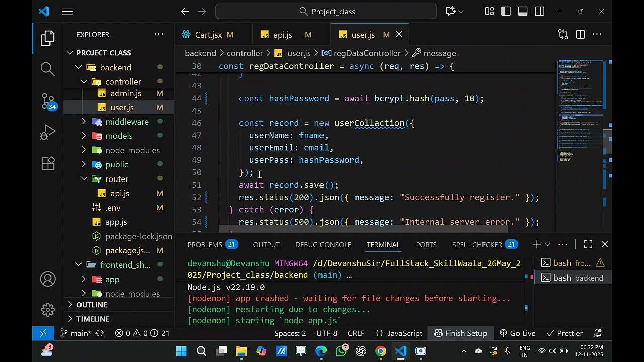Click the main* git branch indicator
Screen dimensions: 644x362
point(75,333)
